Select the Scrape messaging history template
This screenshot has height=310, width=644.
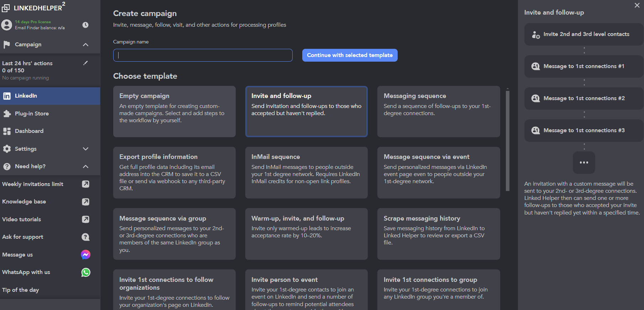coord(439,234)
